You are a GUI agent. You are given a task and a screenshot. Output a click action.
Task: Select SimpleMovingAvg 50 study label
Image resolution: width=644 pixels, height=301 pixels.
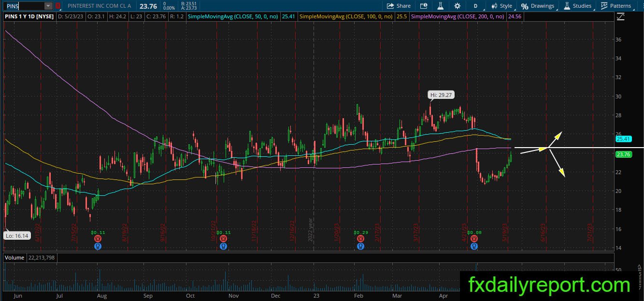point(233,16)
